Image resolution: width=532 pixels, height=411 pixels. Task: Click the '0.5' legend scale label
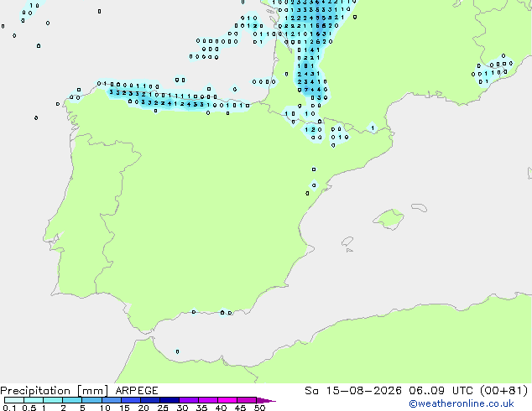pyautogui.click(x=29, y=408)
